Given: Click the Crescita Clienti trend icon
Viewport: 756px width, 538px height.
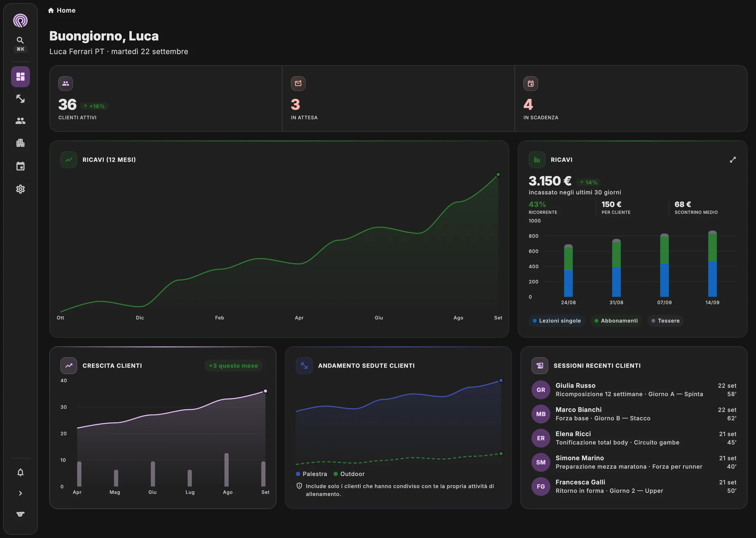Looking at the screenshot, I should (x=69, y=365).
